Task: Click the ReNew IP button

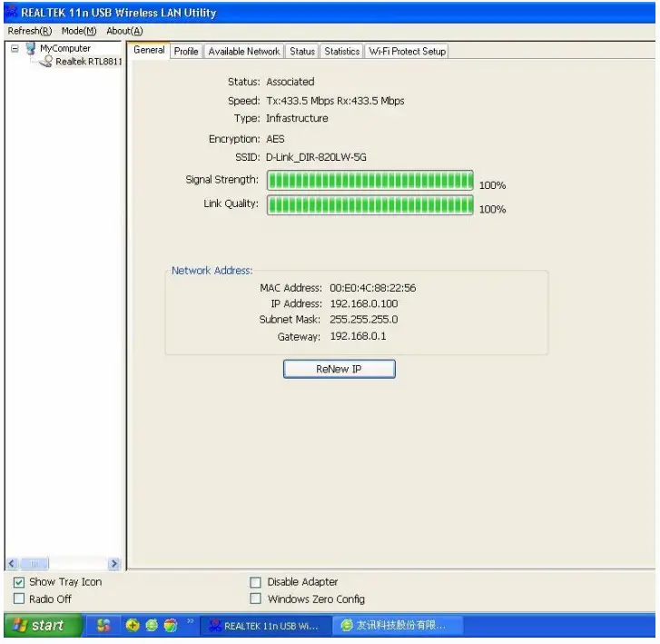Action: (340, 369)
